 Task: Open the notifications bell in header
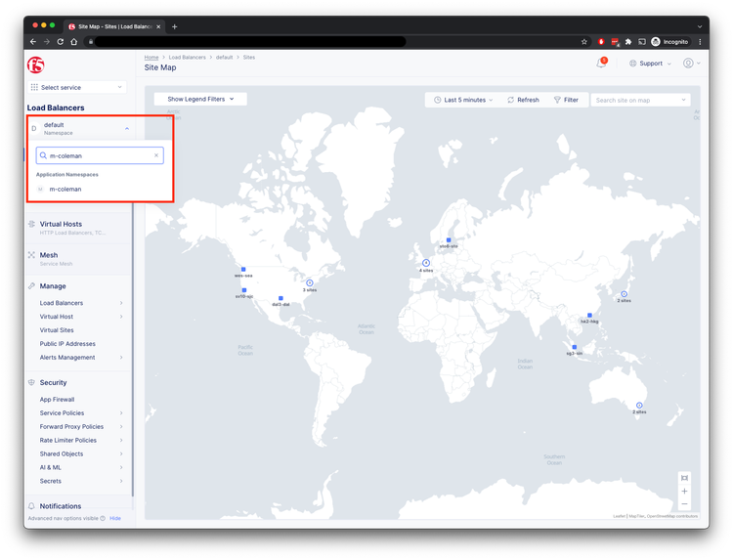(601, 64)
